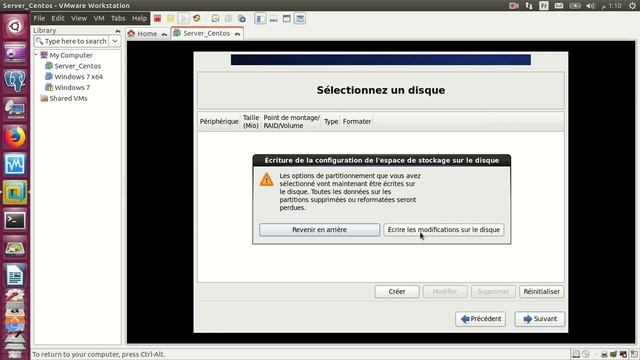Screen dimensions: 640x360
Task: Open the Edit menu
Action: pyautogui.click(x=58, y=18)
